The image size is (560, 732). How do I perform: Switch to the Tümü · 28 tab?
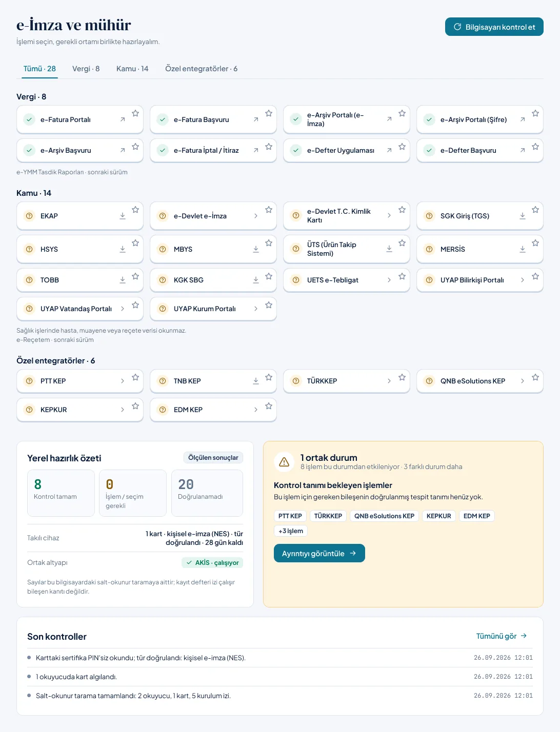click(39, 69)
